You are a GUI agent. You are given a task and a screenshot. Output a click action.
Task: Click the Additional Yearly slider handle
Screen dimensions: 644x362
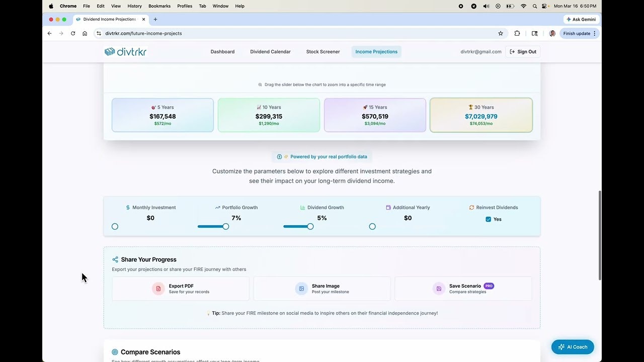[372, 226]
